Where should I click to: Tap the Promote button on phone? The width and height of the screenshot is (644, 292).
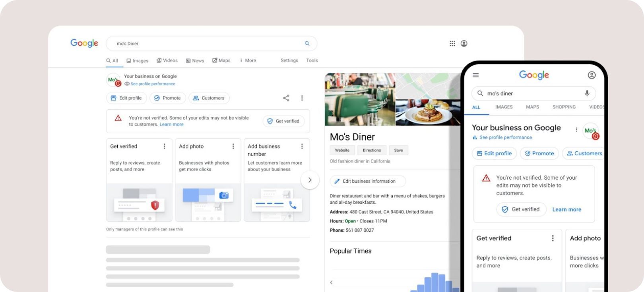(x=539, y=153)
